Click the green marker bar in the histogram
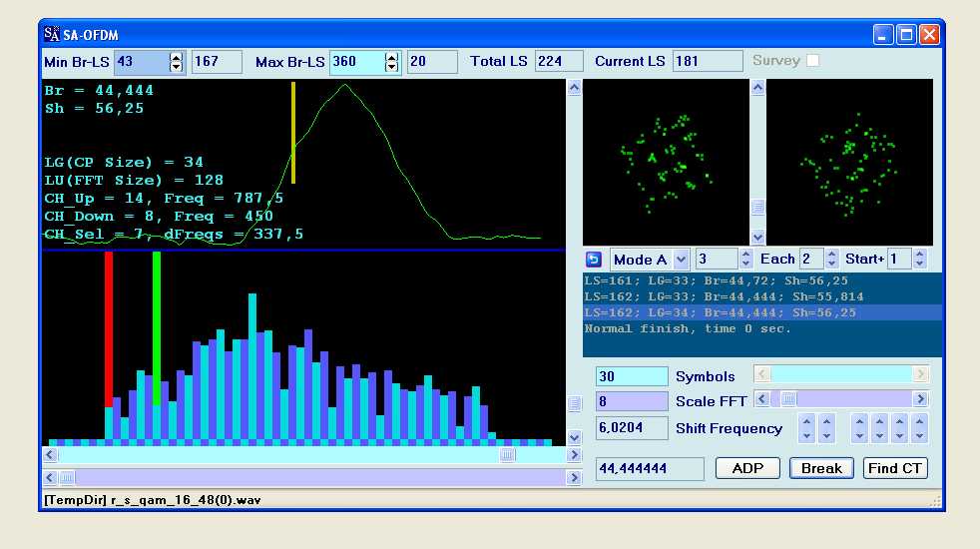The height and width of the screenshot is (549, 980). click(157, 328)
